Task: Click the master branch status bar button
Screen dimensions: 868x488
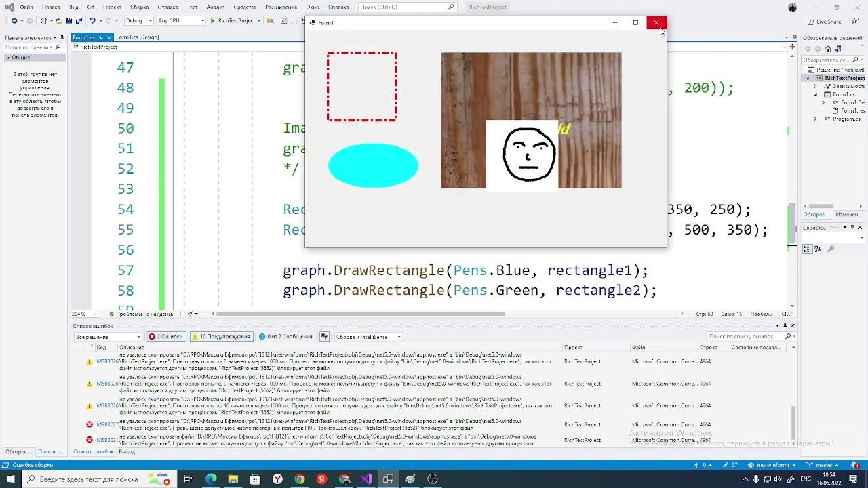Action: coord(822,465)
